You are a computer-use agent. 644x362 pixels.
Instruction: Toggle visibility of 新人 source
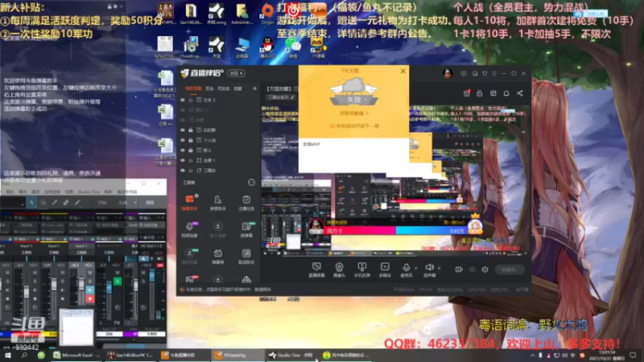tap(183, 150)
